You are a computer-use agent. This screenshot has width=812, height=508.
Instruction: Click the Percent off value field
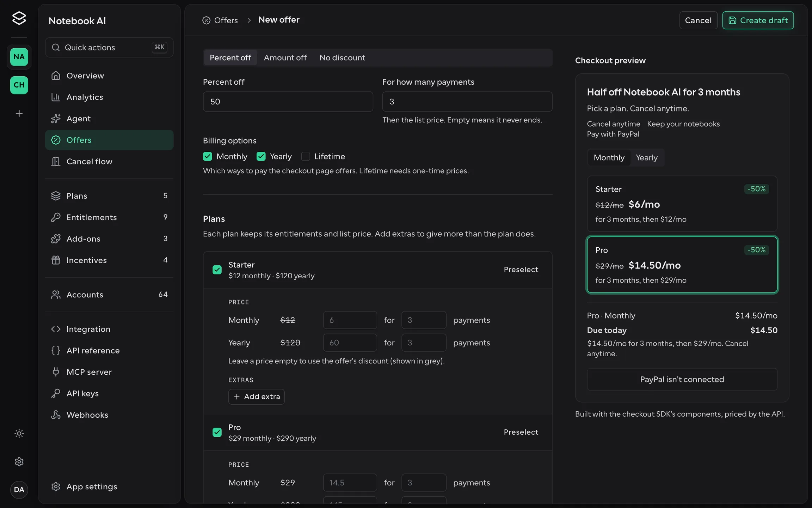click(288, 102)
